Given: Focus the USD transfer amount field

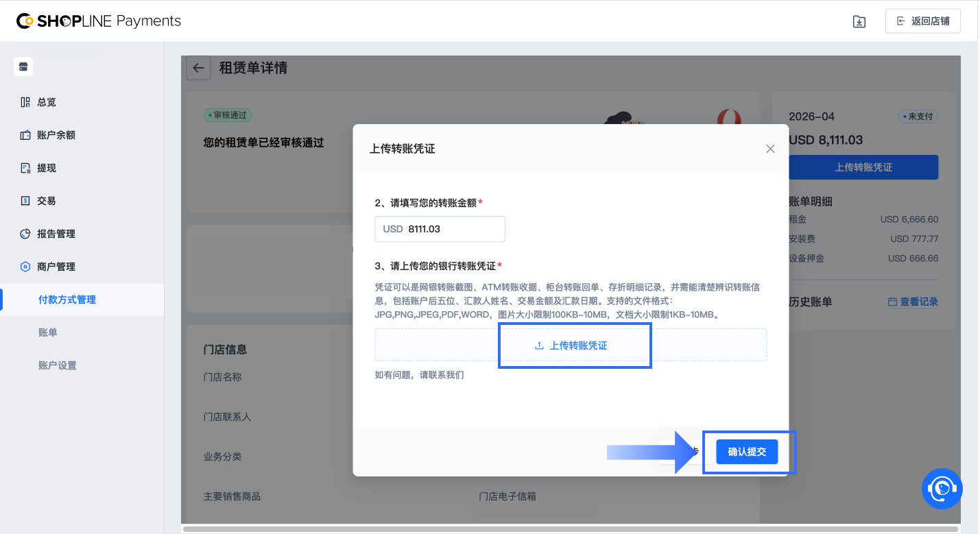Looking at the screenshot, I should coord(440,229).
